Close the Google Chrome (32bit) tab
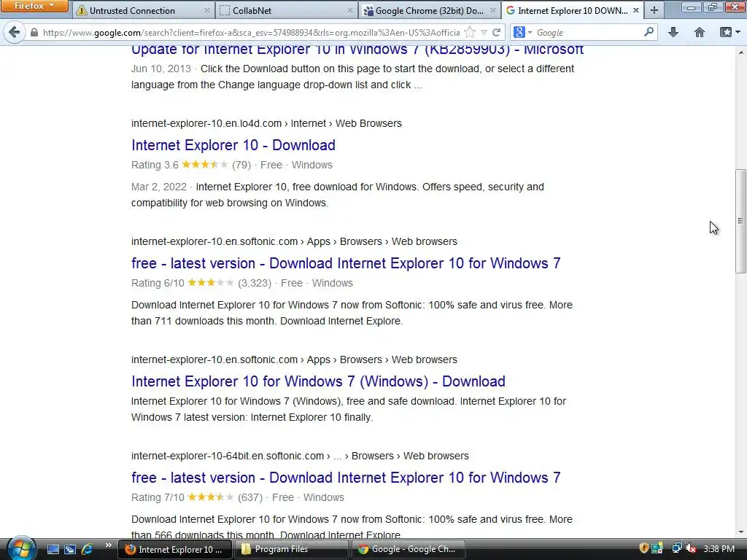 (x=492, y=10)
